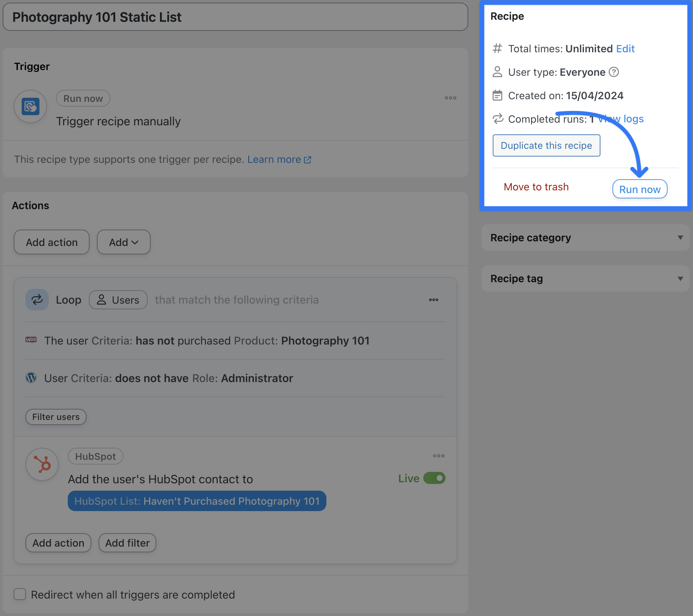
Task: Open the Loop block three-dot menu
Action: [433, 300]
